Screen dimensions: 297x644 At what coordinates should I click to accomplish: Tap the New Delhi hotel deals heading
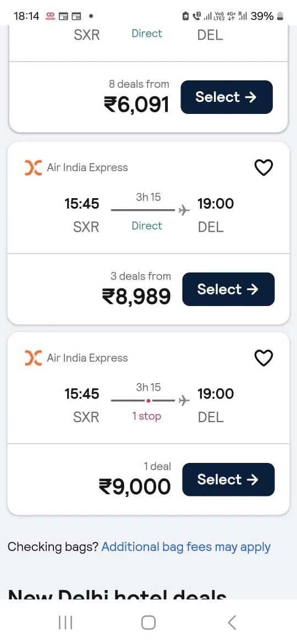117,594
